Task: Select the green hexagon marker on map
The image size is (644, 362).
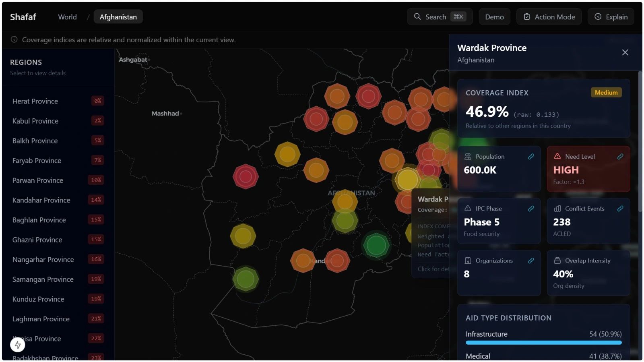Action: [376, 245]
